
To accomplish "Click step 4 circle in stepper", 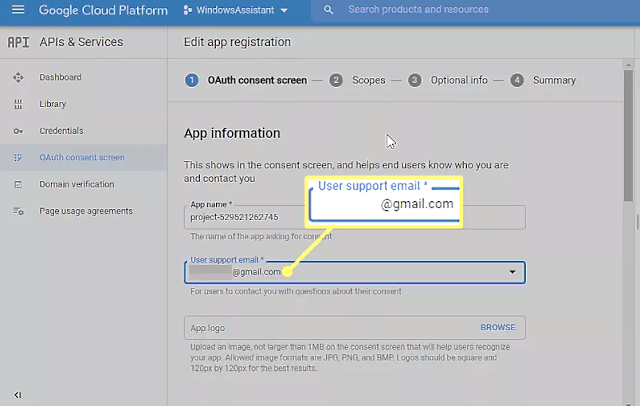I will pos(517,80).
